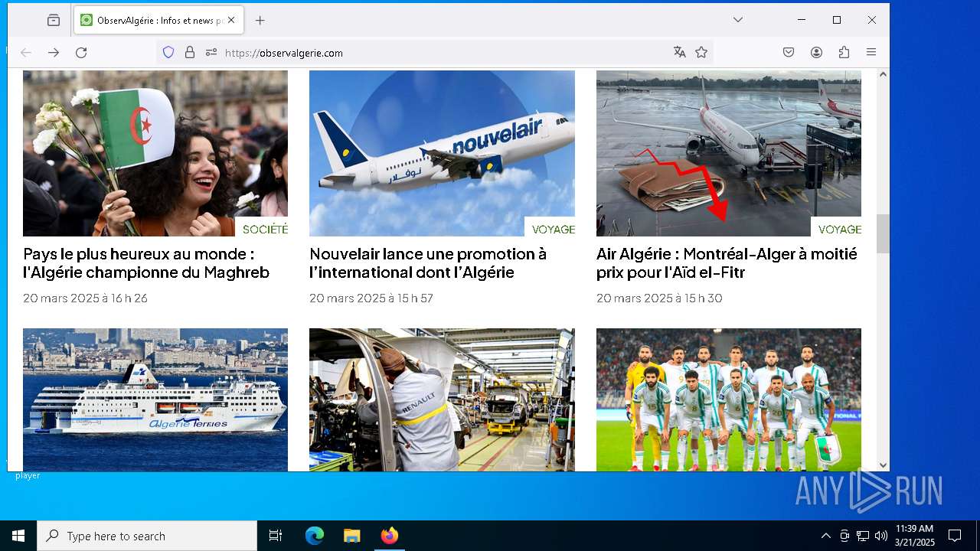Open the Nouvelair airplane image
The image size is (980, 551).
point(442,153)
